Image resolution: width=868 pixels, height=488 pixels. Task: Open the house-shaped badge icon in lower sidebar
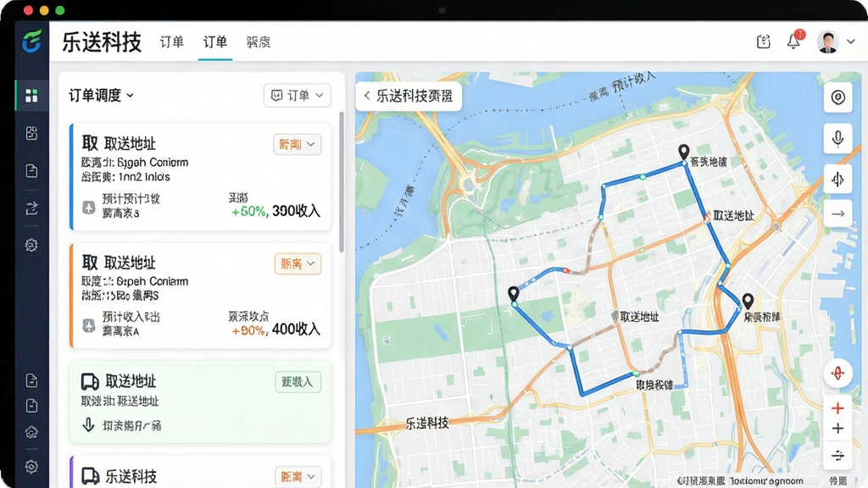click(31, 432)
